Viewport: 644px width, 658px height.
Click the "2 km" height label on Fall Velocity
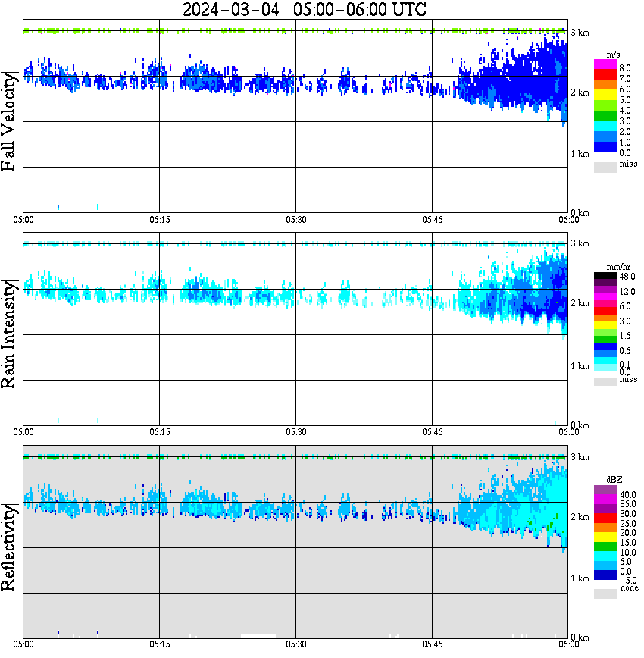pyautogui.click(x=580, y=92)
